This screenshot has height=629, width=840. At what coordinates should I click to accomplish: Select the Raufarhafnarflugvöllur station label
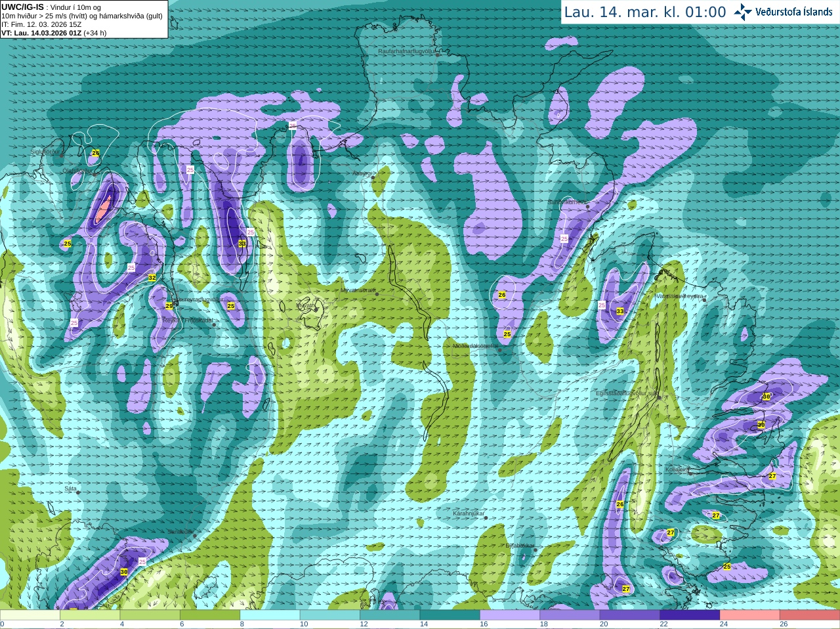[x=407, y=51]
